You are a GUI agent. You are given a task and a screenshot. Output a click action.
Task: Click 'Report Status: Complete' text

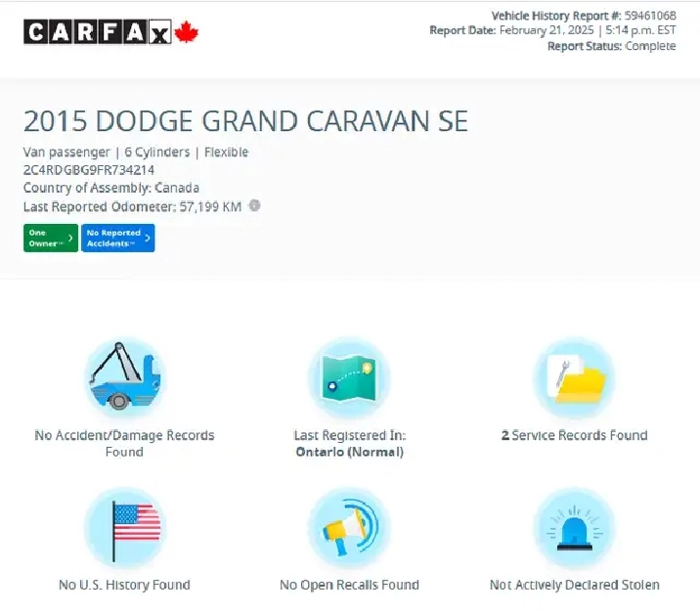coord(612,46)
